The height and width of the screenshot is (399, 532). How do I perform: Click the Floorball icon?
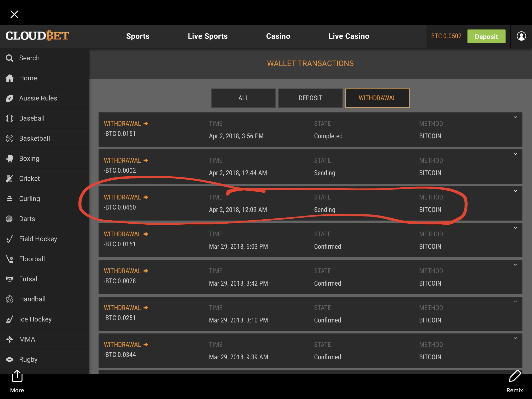pos(10,259)
